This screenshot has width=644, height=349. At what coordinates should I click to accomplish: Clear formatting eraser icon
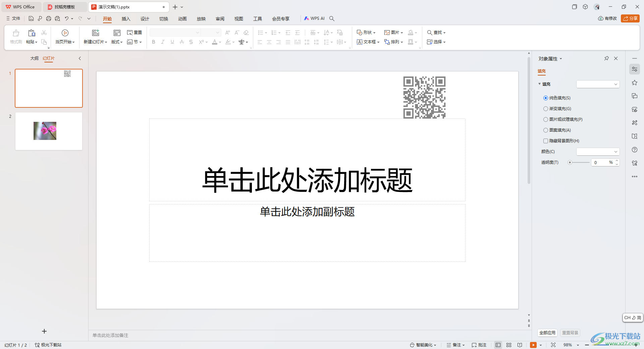246,33
